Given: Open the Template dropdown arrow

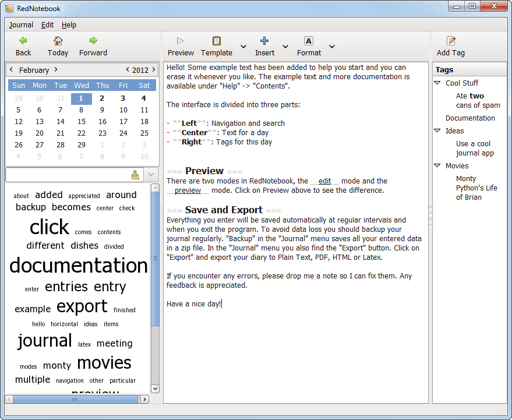Looking at the screenshot, I should coord(243,47).
